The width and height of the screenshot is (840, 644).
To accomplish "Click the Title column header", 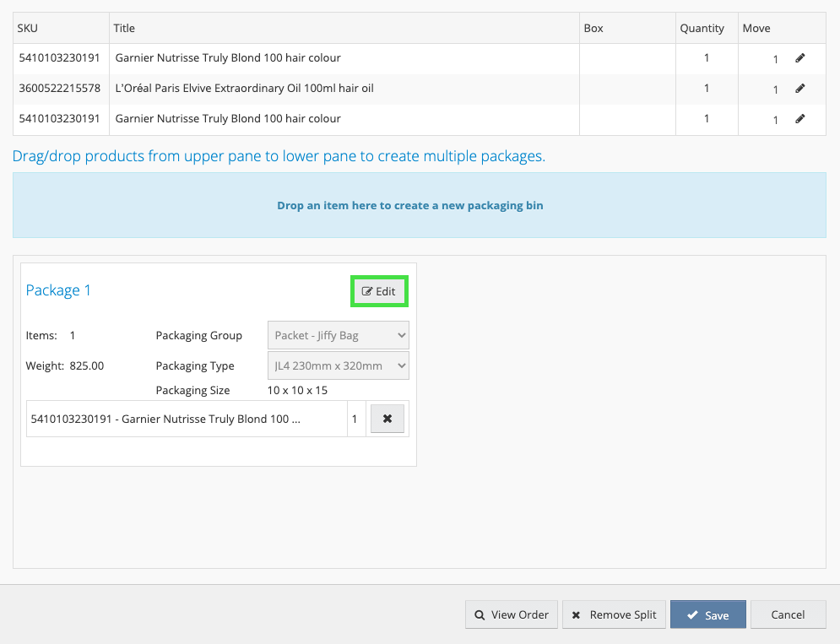I will [124, 28].
